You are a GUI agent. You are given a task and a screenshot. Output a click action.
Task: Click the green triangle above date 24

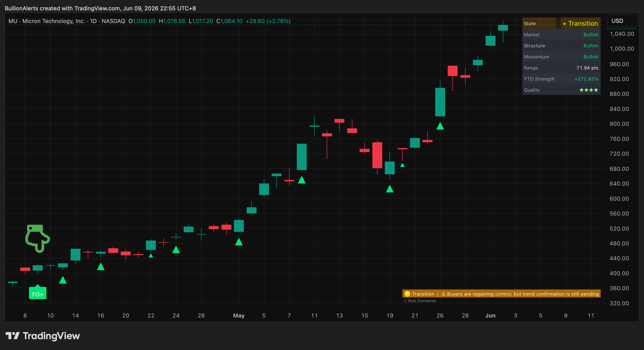tap(176, 249)
